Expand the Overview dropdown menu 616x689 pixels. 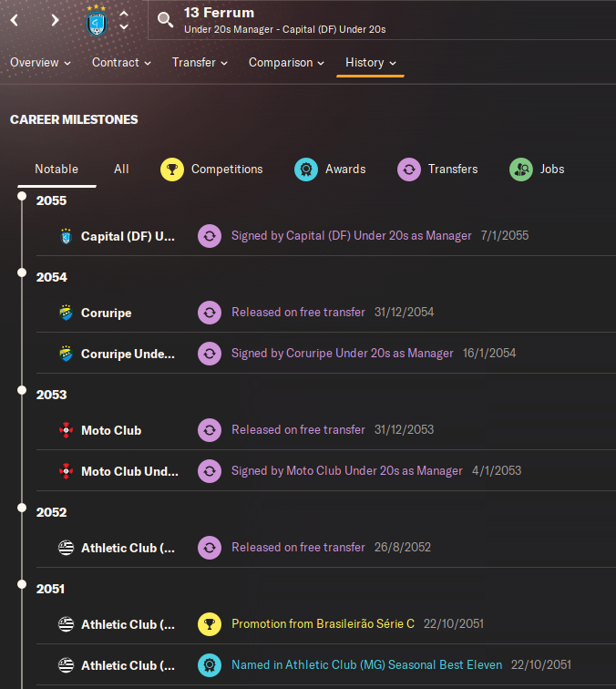[40, 63]
